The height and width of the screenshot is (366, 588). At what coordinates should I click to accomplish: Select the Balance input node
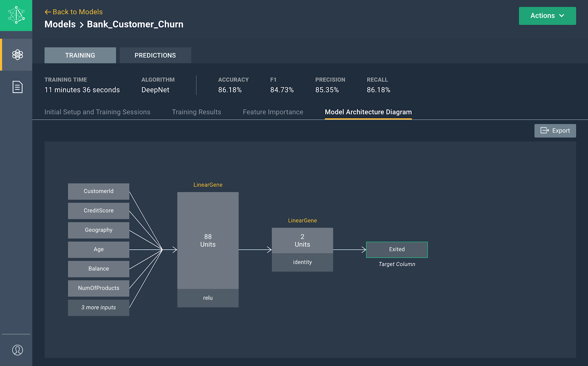[98, 269]
